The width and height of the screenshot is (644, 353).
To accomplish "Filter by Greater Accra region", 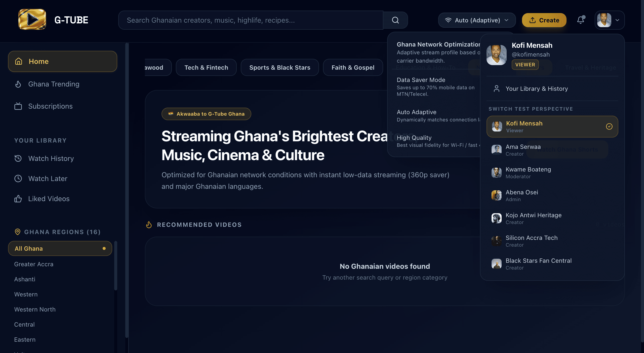I will pyautogui.click(x=60, y=264).
